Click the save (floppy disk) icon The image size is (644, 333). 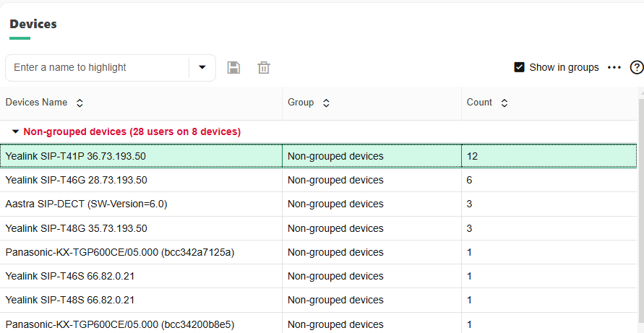pyautogui.click(x=233, y=68)
